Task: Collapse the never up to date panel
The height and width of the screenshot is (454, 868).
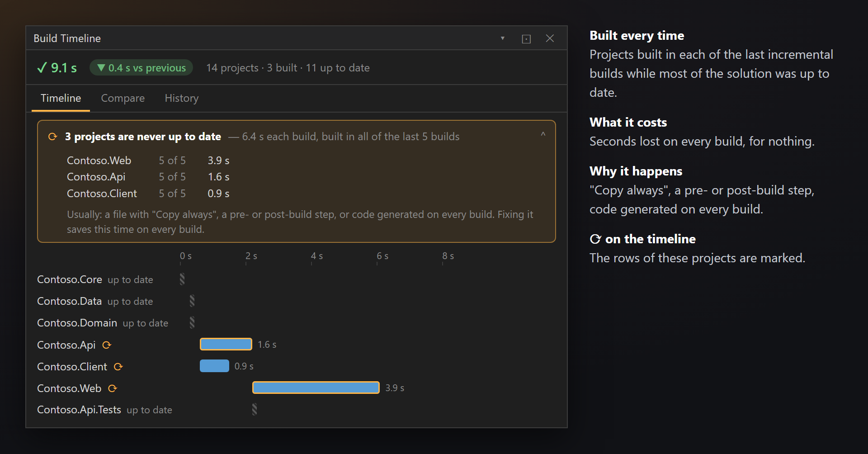Action: [543, 134]
